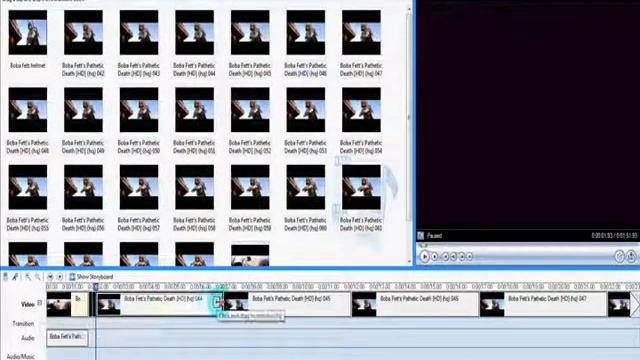Screen dimensions: 640x360
Task: Select clip thumbnail numbered 055
Action: (x=28, y=187)
